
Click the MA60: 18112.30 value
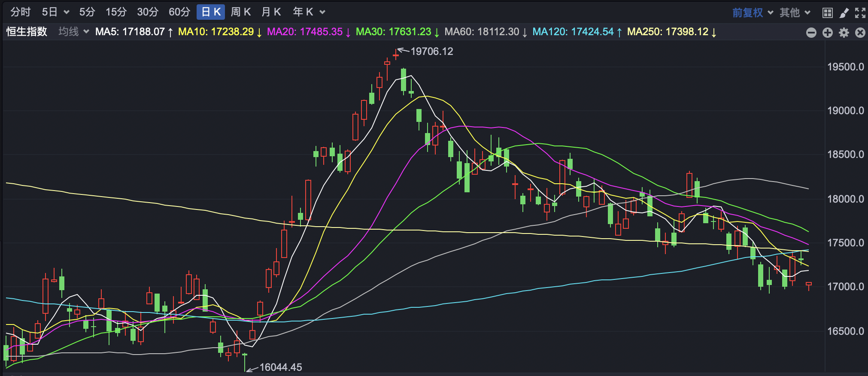[486, 32]
